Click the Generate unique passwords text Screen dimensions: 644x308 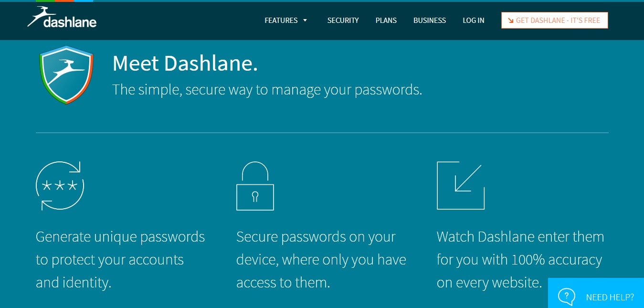120,260
